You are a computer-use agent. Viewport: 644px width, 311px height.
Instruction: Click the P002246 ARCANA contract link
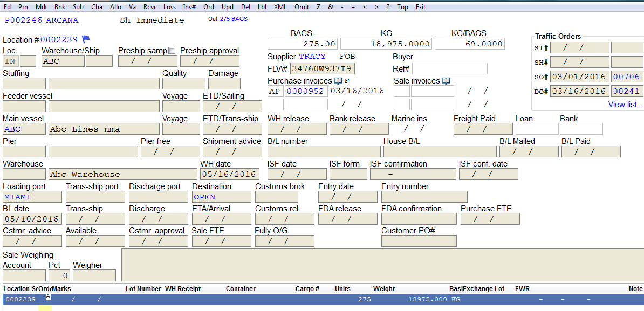[41, 20]
